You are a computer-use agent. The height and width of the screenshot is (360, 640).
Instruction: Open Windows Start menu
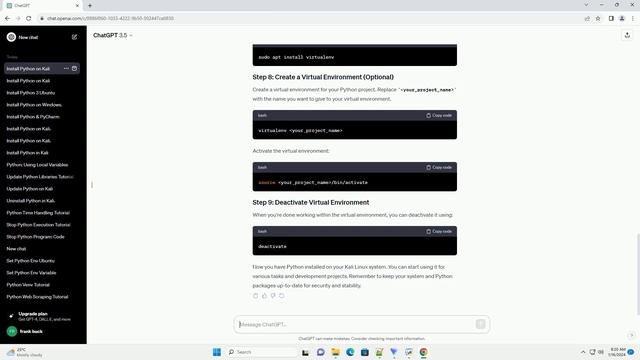click(x=217, y=352)
